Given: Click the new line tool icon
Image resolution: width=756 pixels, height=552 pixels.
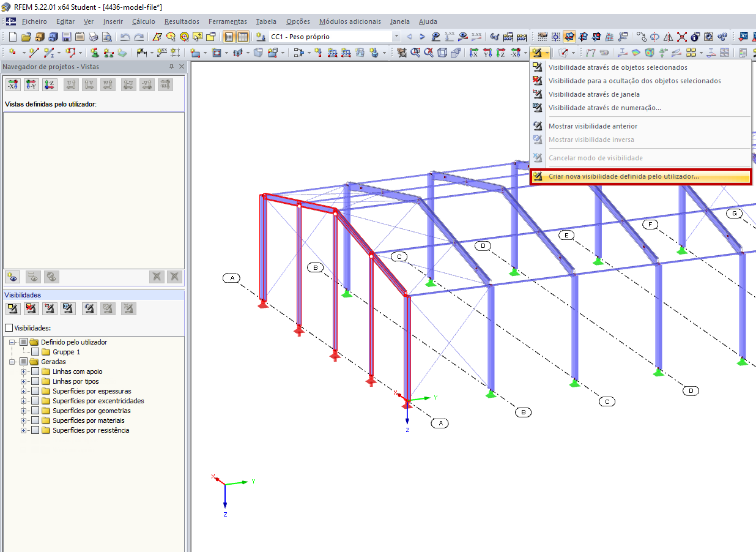Looking at the screenshot, I should point(34,53).
